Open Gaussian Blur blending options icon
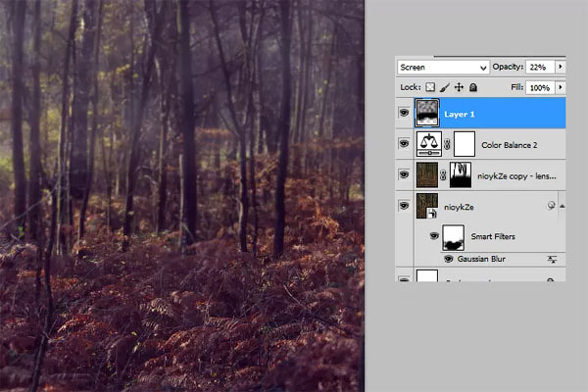This screenshot has height=392, width=588. point(552,260)
